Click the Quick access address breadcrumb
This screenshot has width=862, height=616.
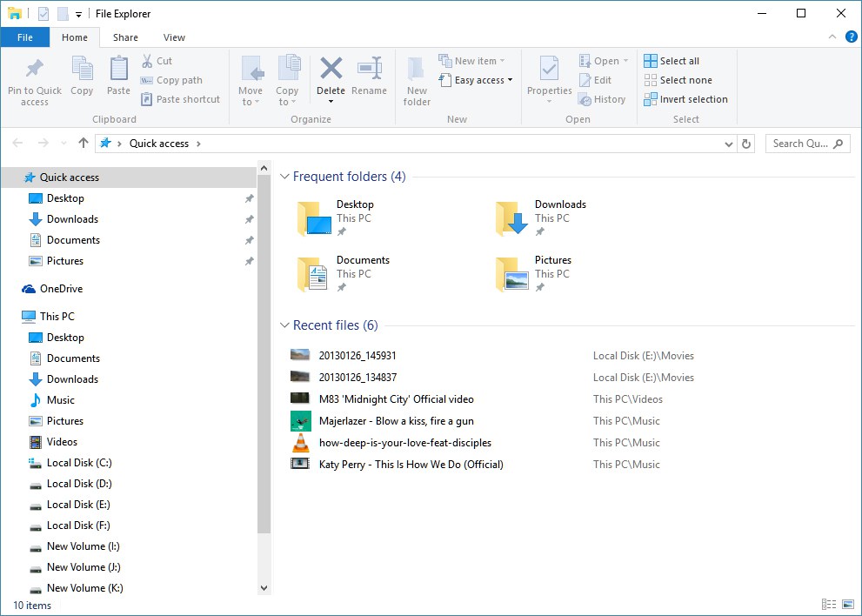coord(159,143)
